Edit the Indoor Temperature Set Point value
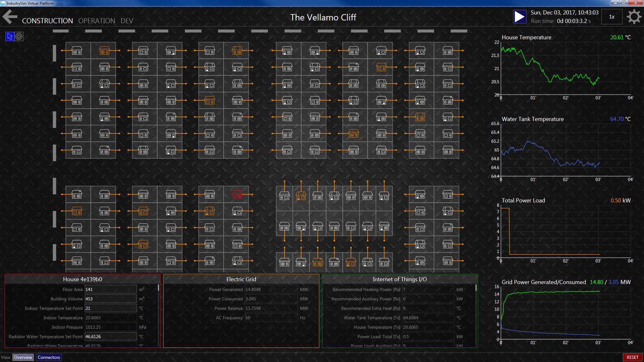The image size is (644, 362). click(x=110, y=308)
